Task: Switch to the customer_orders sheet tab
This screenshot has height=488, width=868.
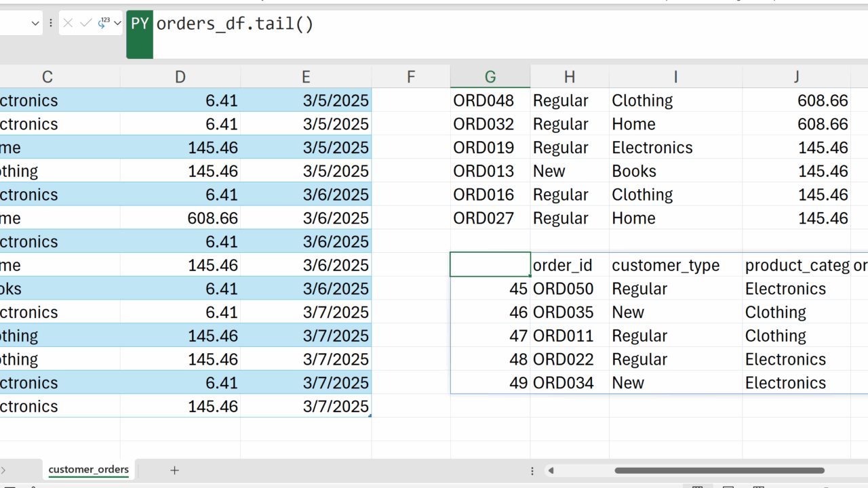Action: pos(88,470)
